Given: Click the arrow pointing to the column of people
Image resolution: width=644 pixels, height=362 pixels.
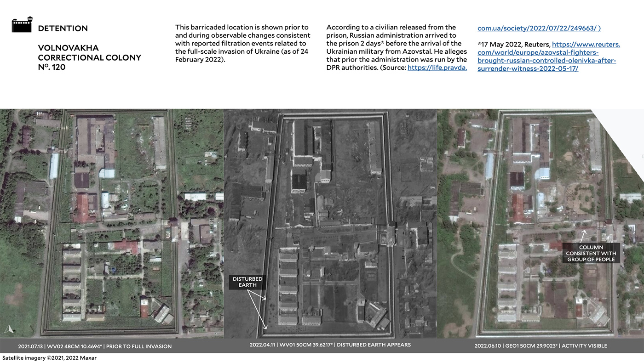Looking at the screenshot, I should pyautogui.click(x=583, y=236).
